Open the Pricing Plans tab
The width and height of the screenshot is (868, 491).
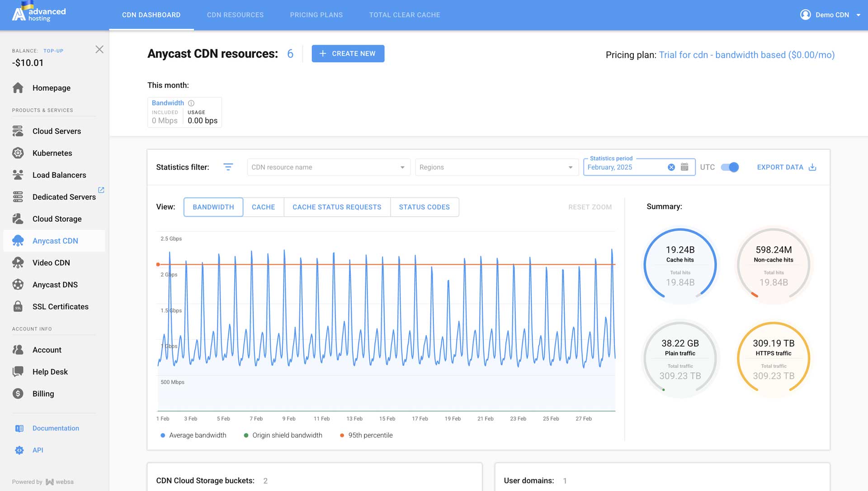point(316,15)
